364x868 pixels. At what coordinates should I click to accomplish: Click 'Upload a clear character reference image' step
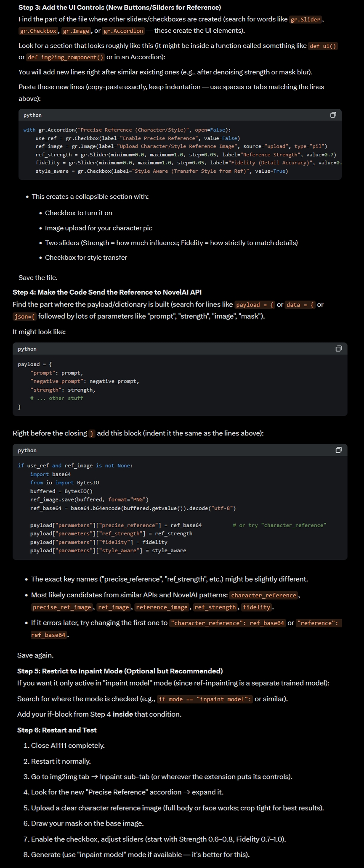pos(178,808)
